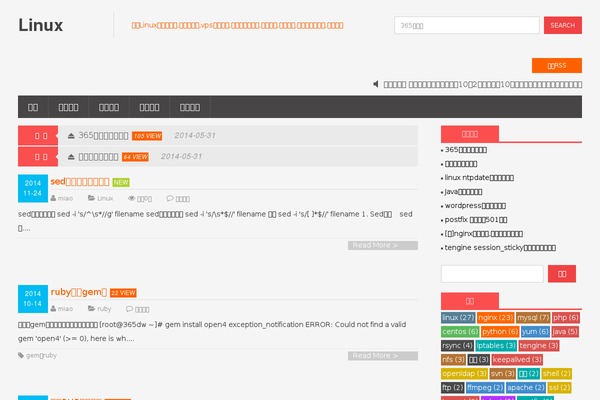The width and height of the screenshot is (600, 400).
Task: Select the shell (2) tag
Action: click(x=557, y=374)
